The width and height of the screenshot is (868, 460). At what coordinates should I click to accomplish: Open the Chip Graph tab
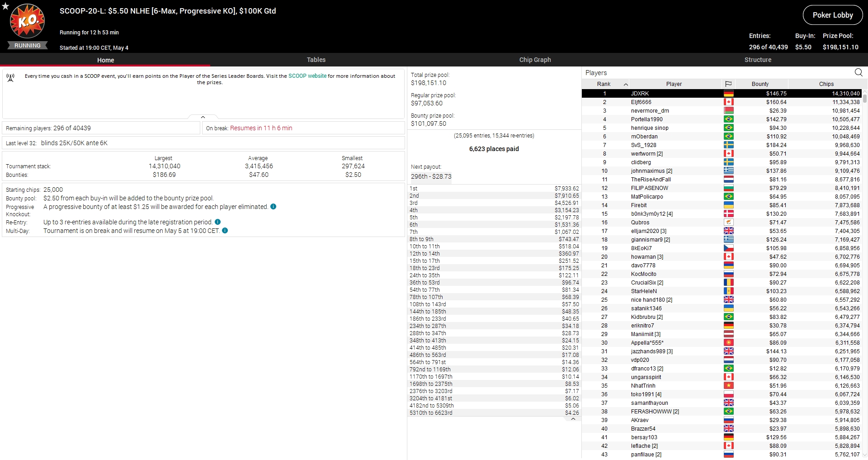535,60
